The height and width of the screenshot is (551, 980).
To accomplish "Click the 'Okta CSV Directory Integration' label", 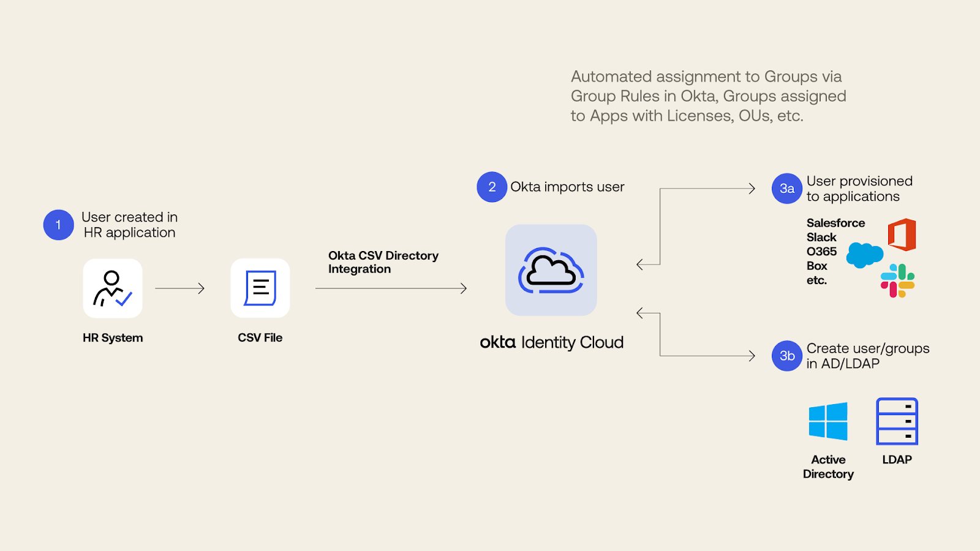I will point(383,262).
